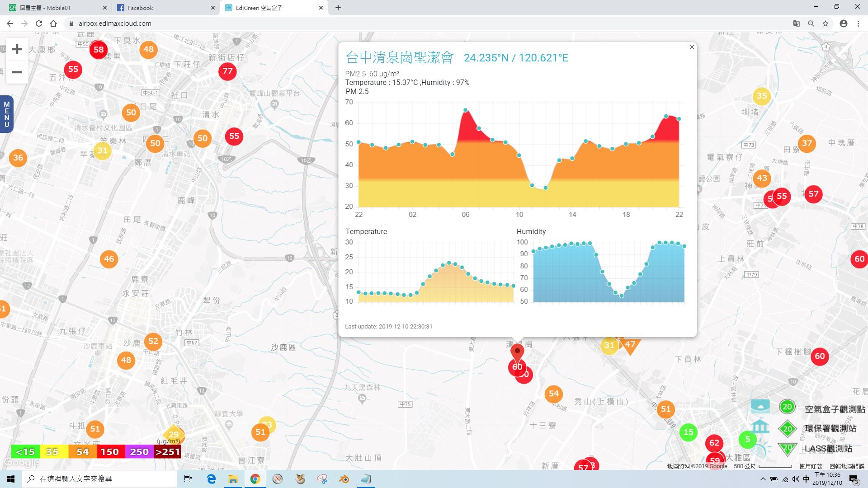Open Chrome three-dot menu
Image resolution: width=868 pixels, height=488 pixels.
858,23
